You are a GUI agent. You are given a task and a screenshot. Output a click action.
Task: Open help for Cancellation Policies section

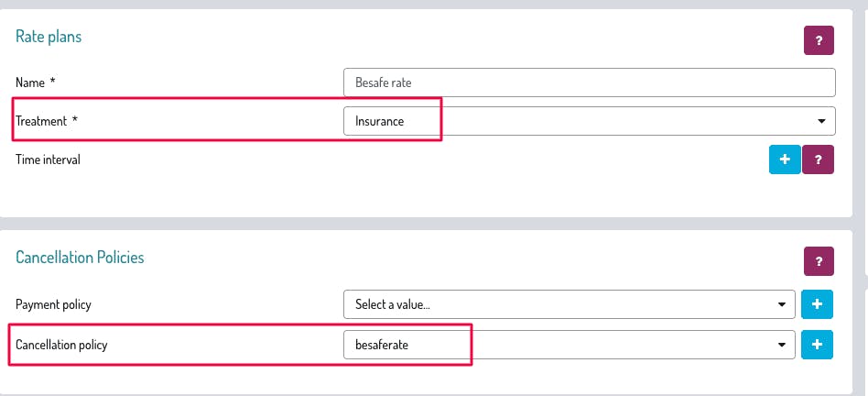[819, 261]
